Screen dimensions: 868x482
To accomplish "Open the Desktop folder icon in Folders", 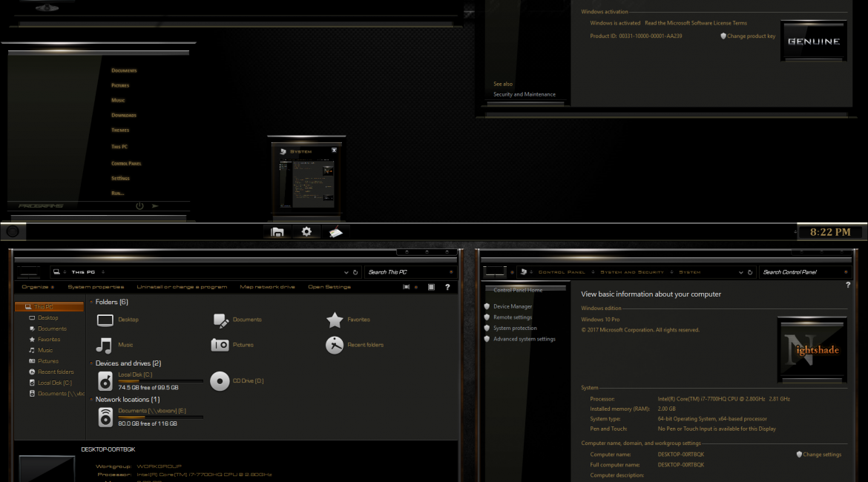I will pos(105,320).
